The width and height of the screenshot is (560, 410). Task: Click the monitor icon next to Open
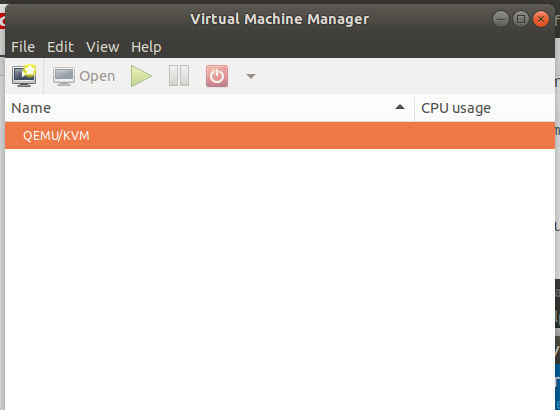click(64, 76)
